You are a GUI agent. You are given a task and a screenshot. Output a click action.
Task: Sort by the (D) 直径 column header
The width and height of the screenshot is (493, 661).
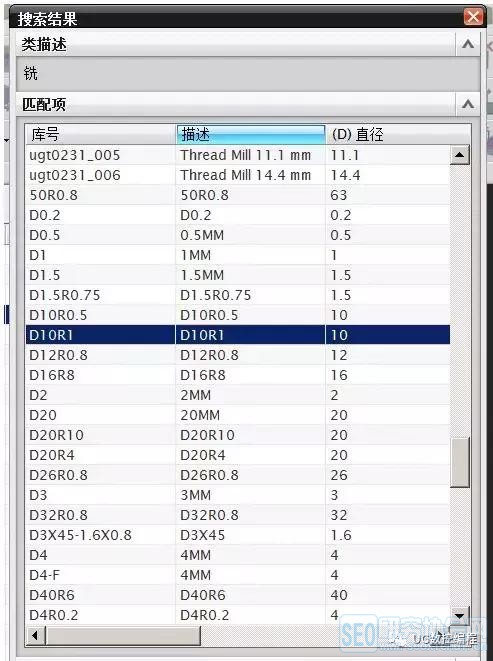point(398,135)
